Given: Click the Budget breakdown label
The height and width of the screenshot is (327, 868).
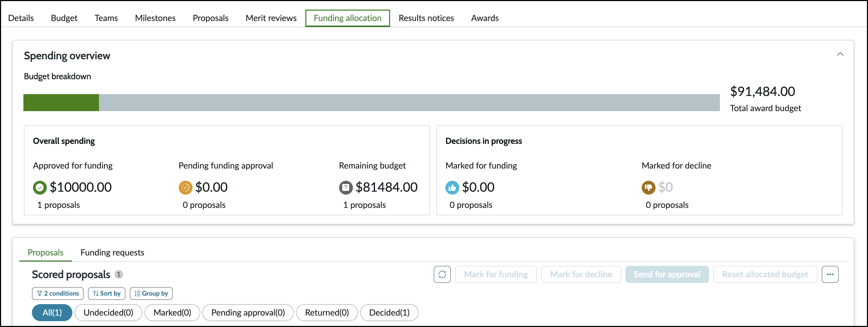Looking at the screenshot, I should coord(57,77).
